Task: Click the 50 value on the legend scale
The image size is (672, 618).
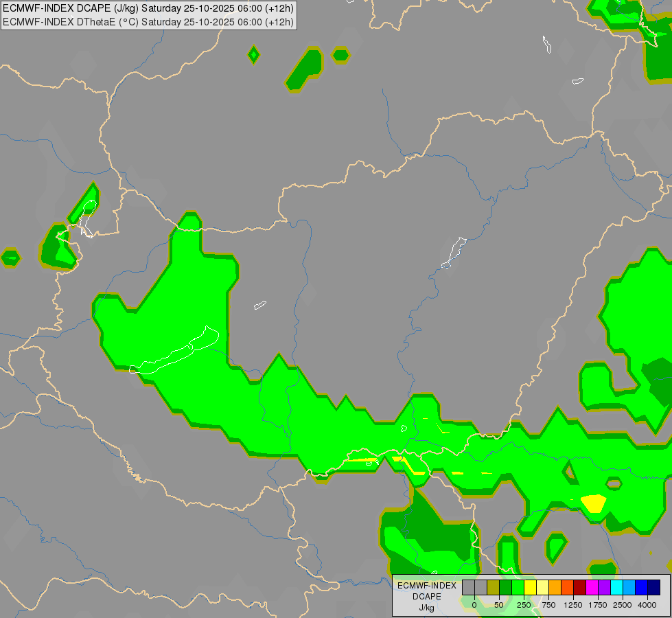Action: coord(499,605)
